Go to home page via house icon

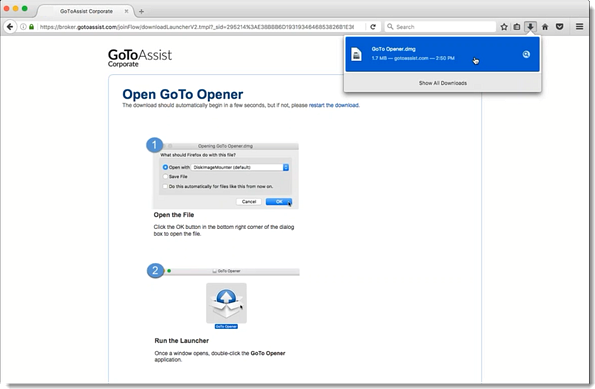pos(545,27)
